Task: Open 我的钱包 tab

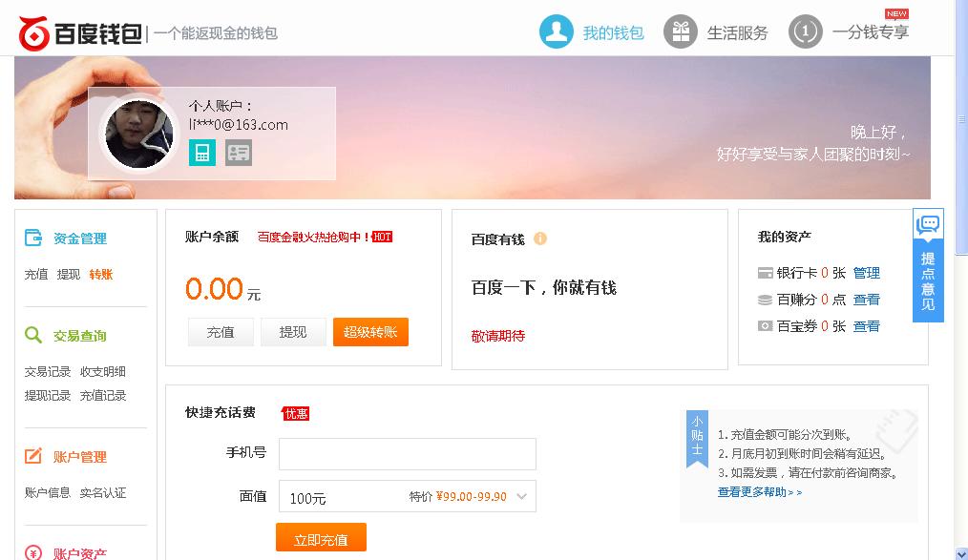Action: [613, 32]
